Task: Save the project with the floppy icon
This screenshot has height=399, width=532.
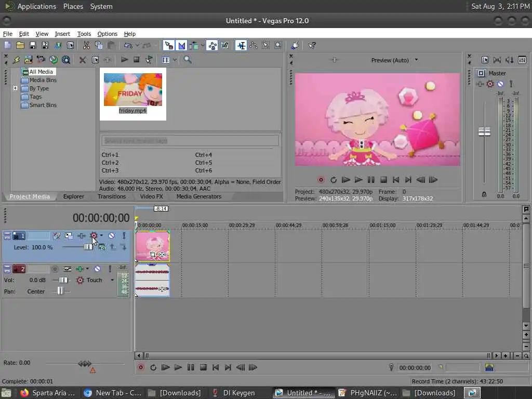Action: [33, 45]
